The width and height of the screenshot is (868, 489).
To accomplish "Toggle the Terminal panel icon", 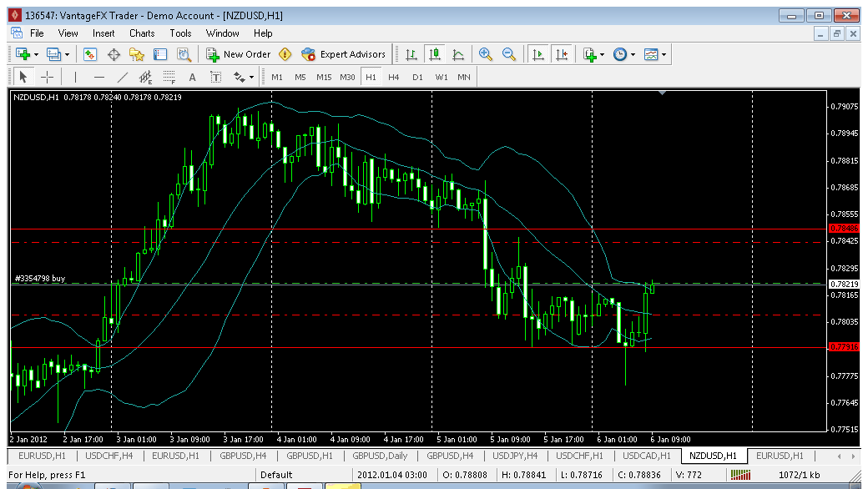I will pos(160,54).
